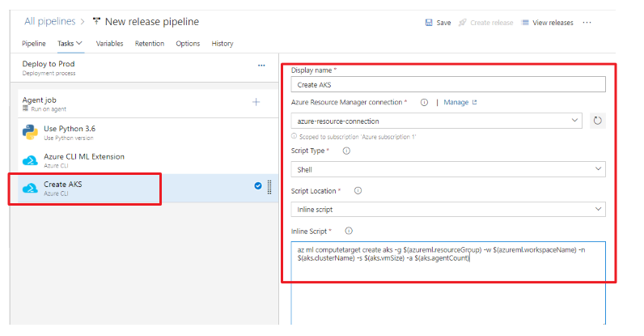
Task: Switch to the Pipeline tab
Action: [34, 44]
